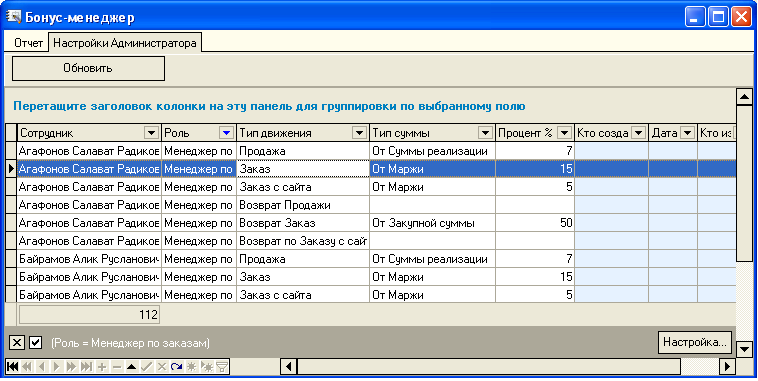Cancel edit via navigator X icon
758x381 pixels.
(161, 366)
